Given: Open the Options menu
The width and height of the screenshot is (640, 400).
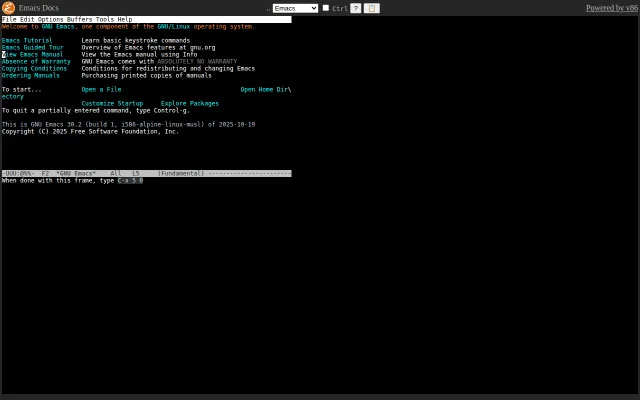Looking at the screenshot, I should 51,19.
